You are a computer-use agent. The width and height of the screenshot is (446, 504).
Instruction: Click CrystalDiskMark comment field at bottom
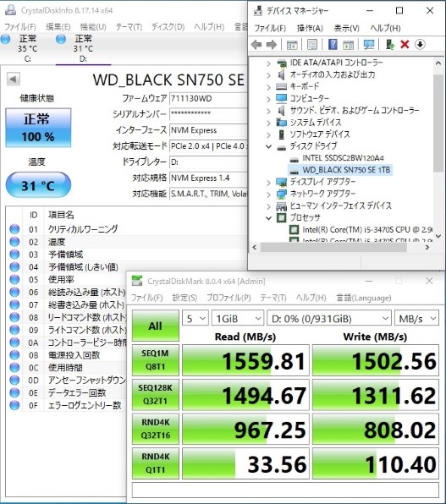point(285,490)
